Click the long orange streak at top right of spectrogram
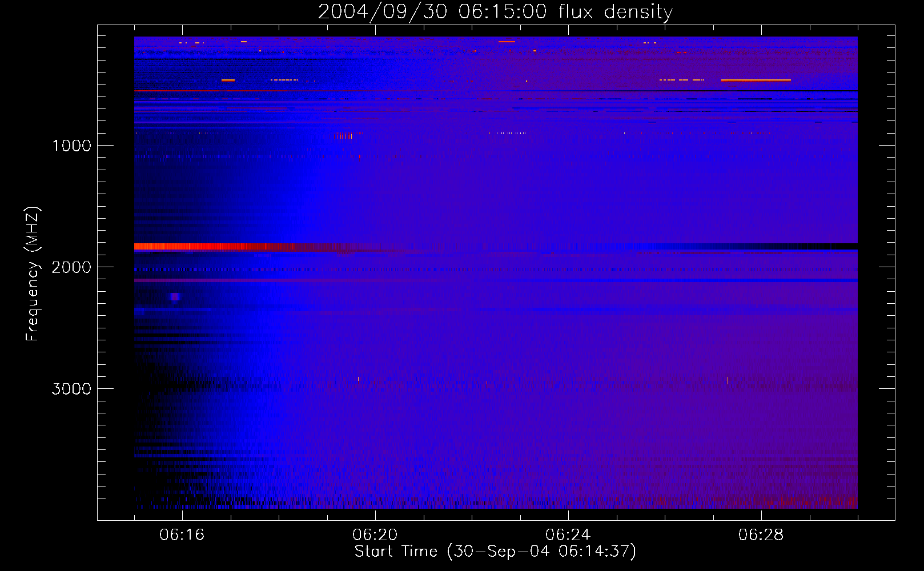Screen dimensions: 924x571 [x=756, y=81]
